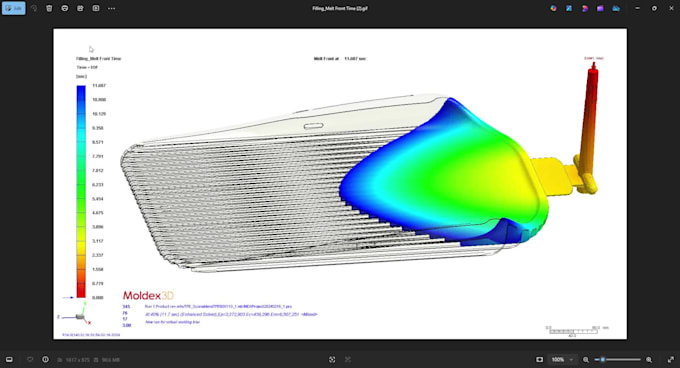Click the expand arrows icon at bottom center
The image size is (680, 368).
348,359
